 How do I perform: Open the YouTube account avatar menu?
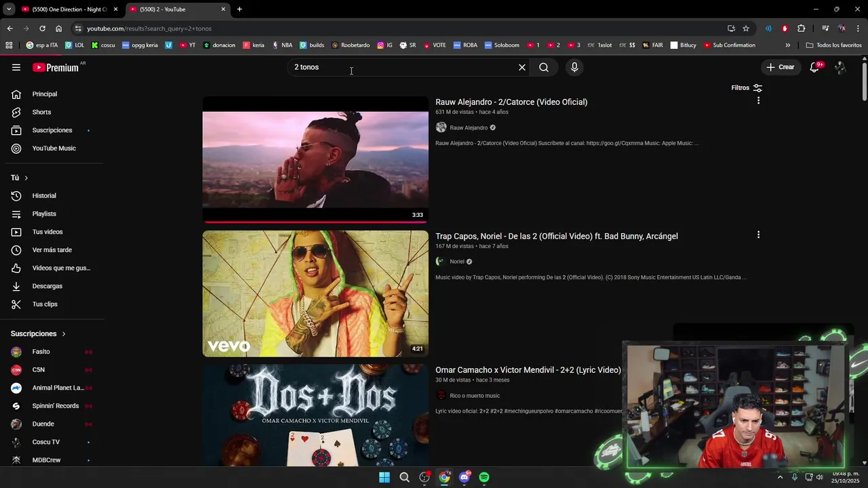[840, 67]
